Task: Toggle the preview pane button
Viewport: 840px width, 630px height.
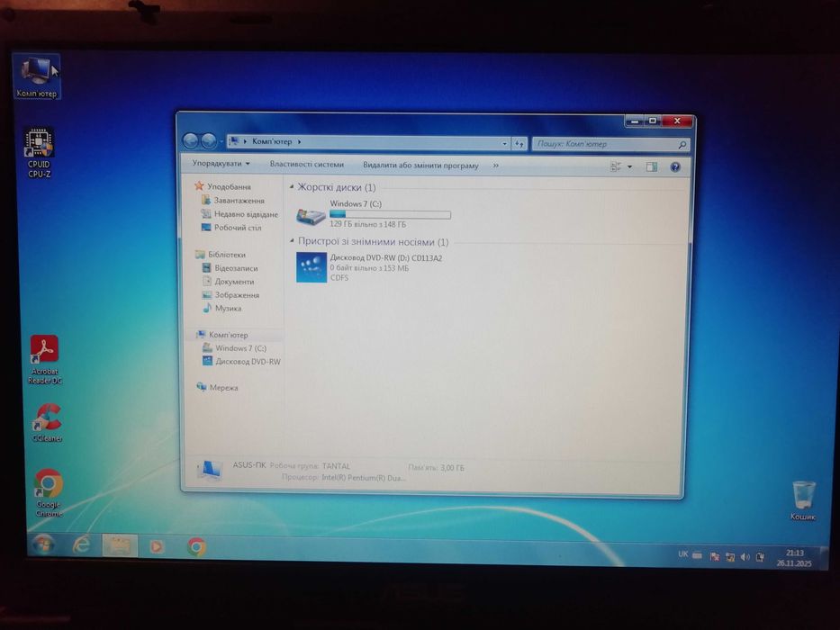Action: [652, 166]
